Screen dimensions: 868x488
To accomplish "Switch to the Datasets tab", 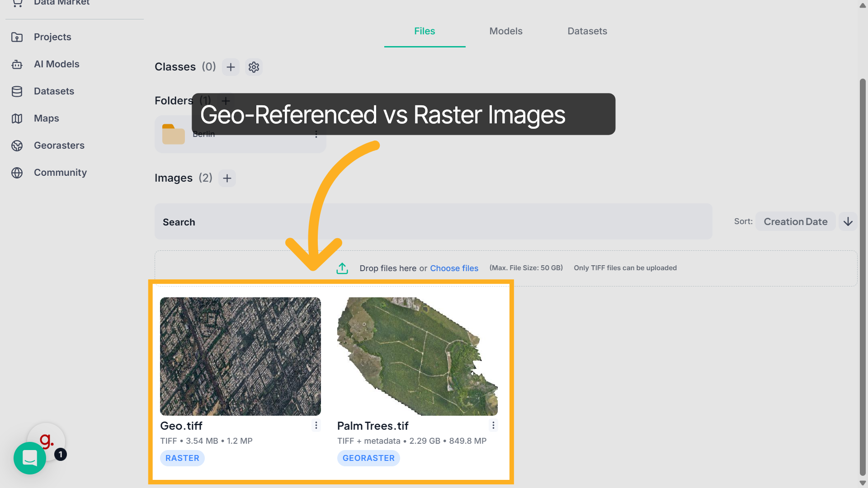I will pyautogui.click(x=587, y=31).
